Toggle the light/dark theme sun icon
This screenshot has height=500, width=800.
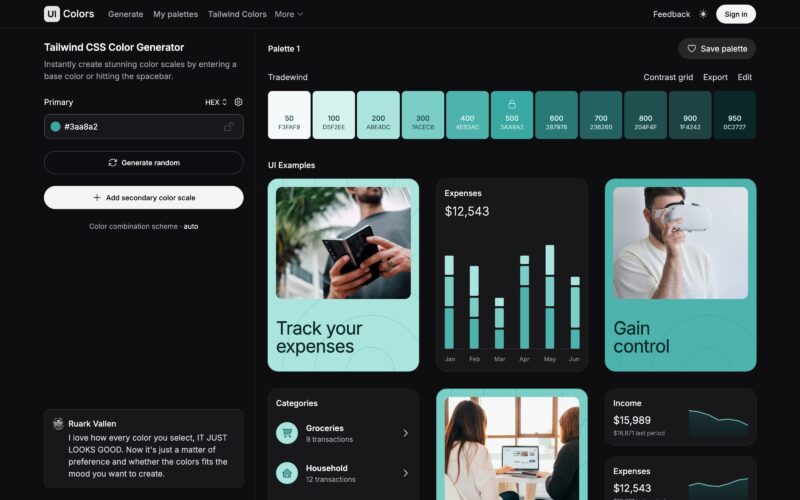click(703, 14)
